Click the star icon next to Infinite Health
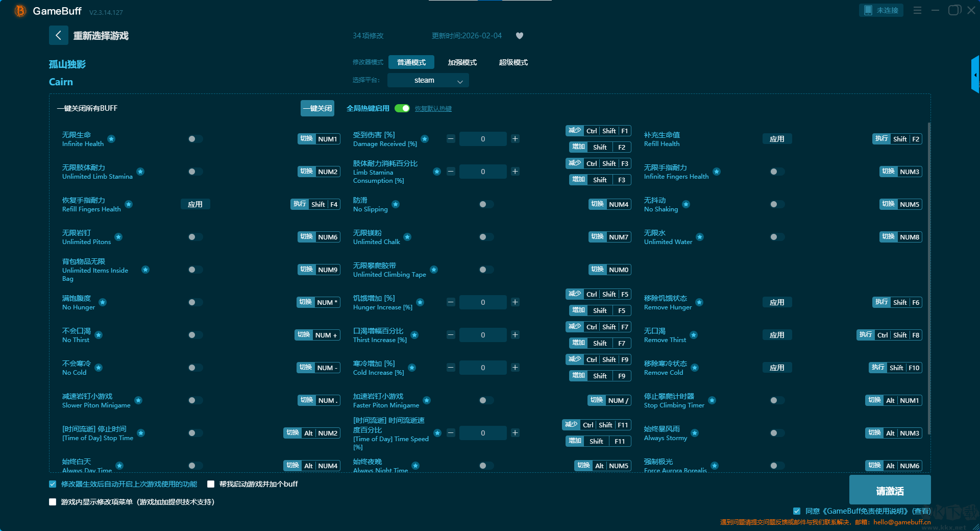Image resolution: width=980 pixels, height=531 pixels. 111,139
